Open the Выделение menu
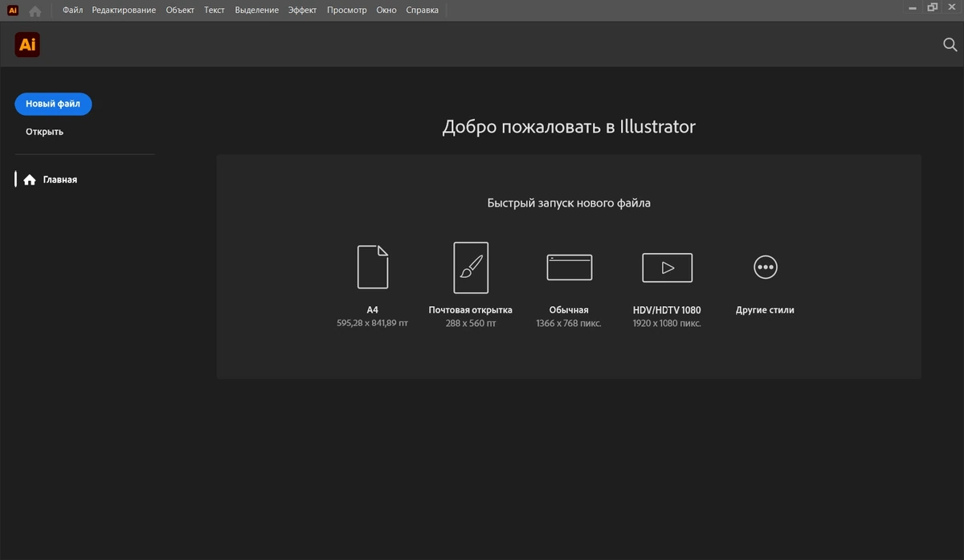This screenshot has width=964, height=560. click(x=257, y=10)
